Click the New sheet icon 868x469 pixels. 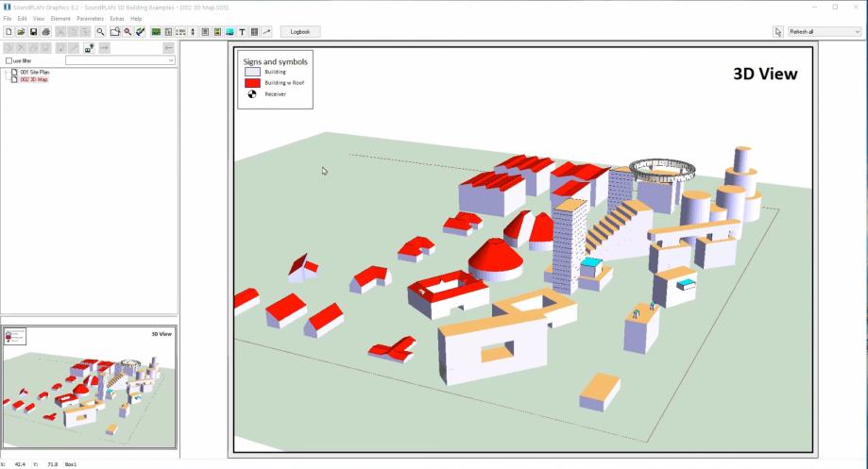click(9, 32)
